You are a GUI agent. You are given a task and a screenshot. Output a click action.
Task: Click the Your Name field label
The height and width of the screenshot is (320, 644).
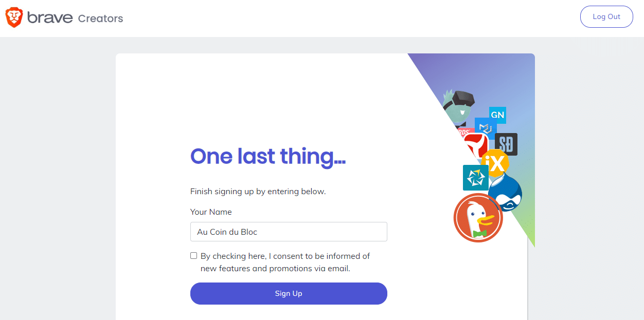click(x=211, y=212)
